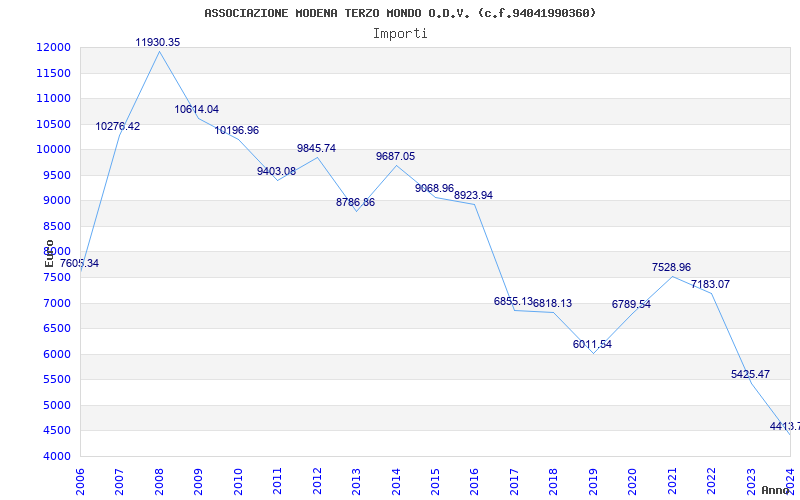This screenshot has width=800, height=500.
Task: Select the 6789.54 value label
Action: click(632, 305)
